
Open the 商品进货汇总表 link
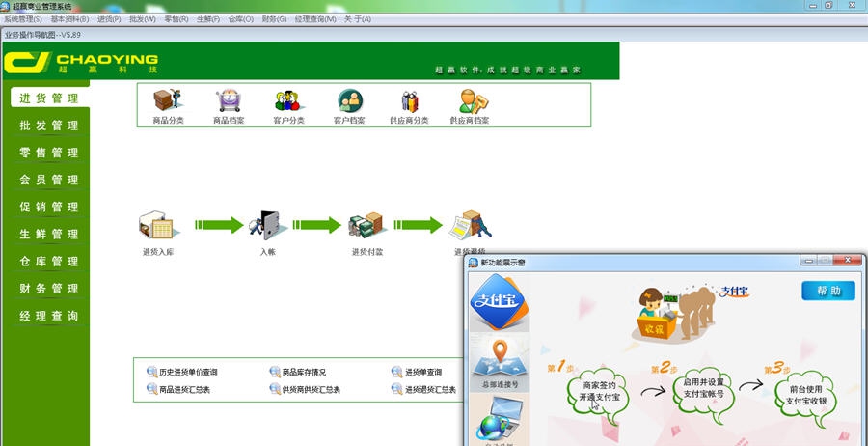click(x=185, y=389)
